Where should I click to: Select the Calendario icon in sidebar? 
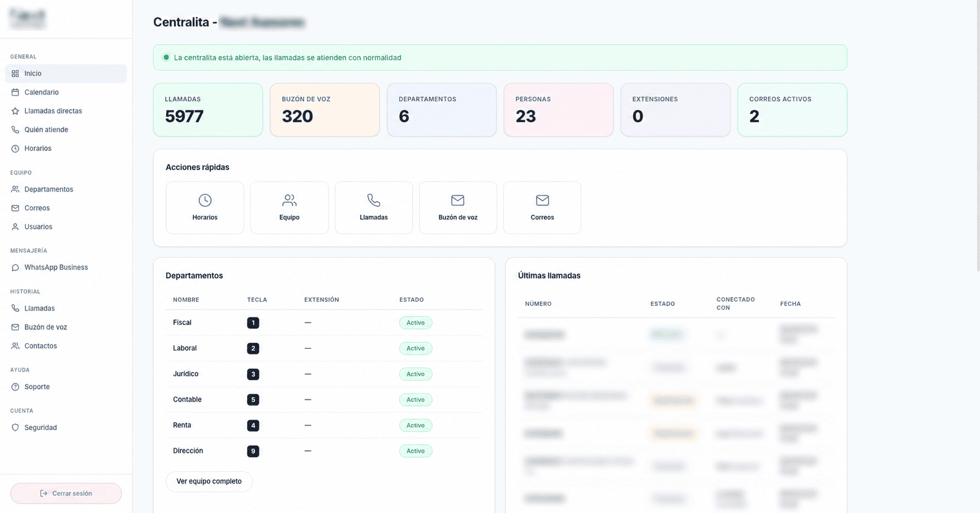point(15,92)
